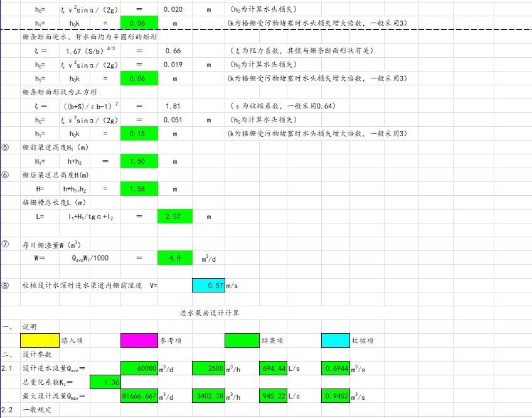Click the label 栅条断面形状为正方形
The width and height of the screenshot is (532, 418).
click(60, 92)
